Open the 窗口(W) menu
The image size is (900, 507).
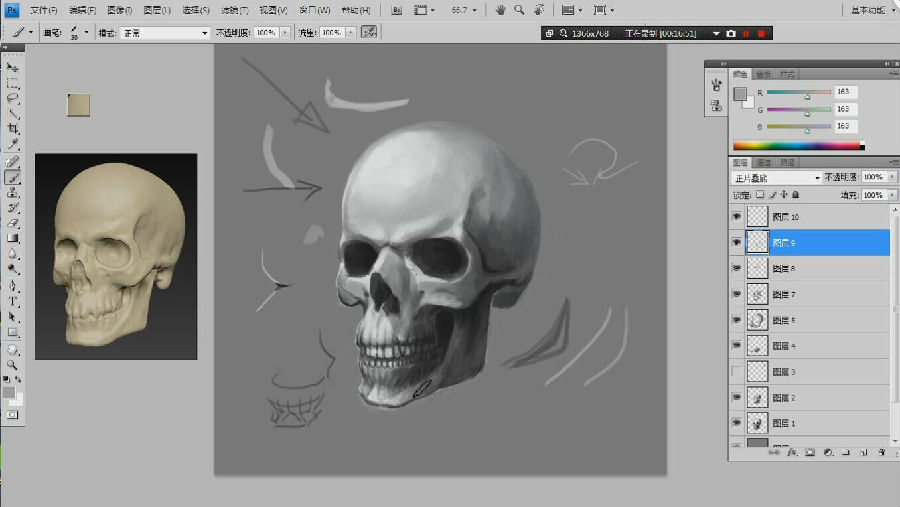click(x=315, y=10)
